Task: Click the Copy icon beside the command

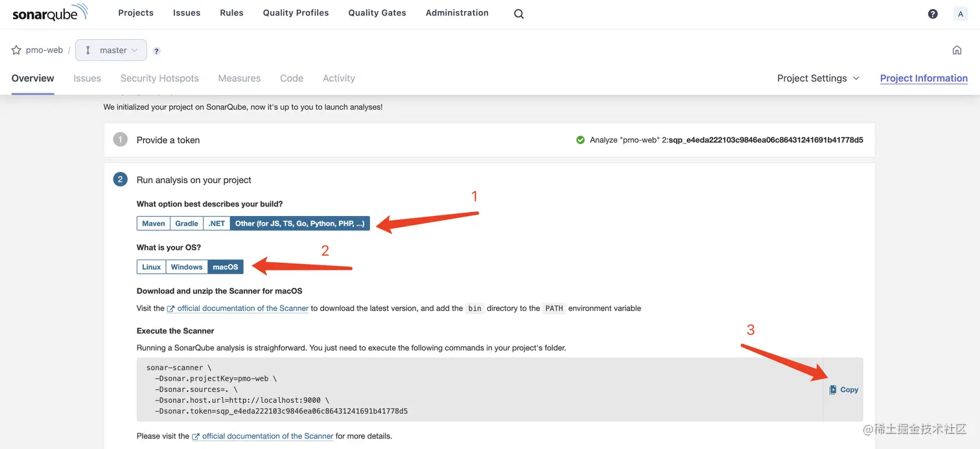Action: 833,389
